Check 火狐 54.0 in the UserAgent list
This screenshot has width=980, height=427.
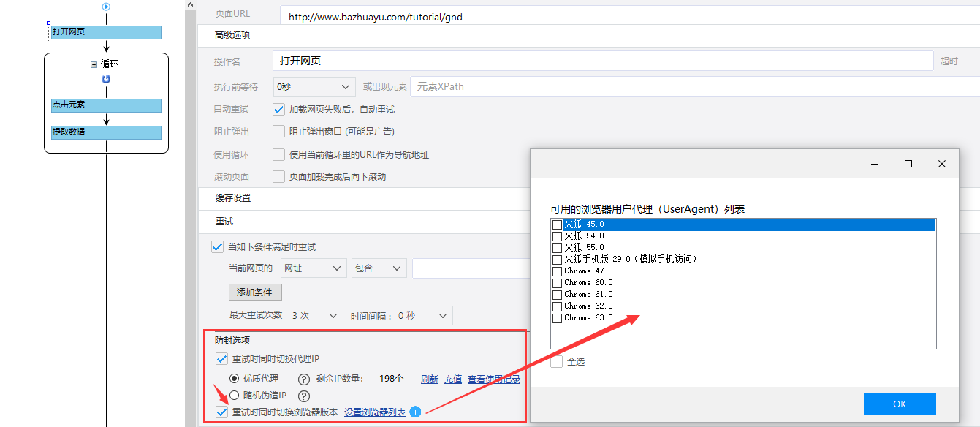pyautogui.click(x=558, y=236)
